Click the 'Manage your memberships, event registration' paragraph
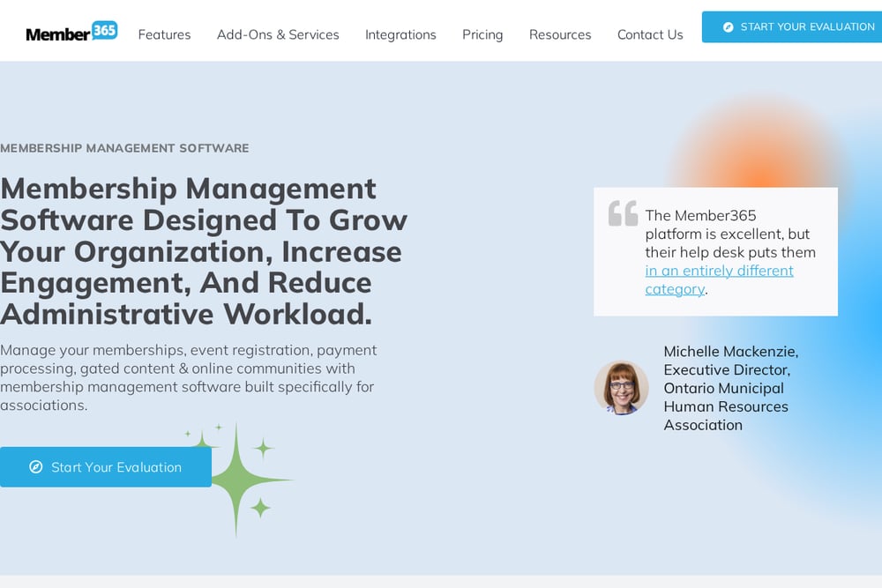Viewport: 882px width, 588px height. [189, 378]
